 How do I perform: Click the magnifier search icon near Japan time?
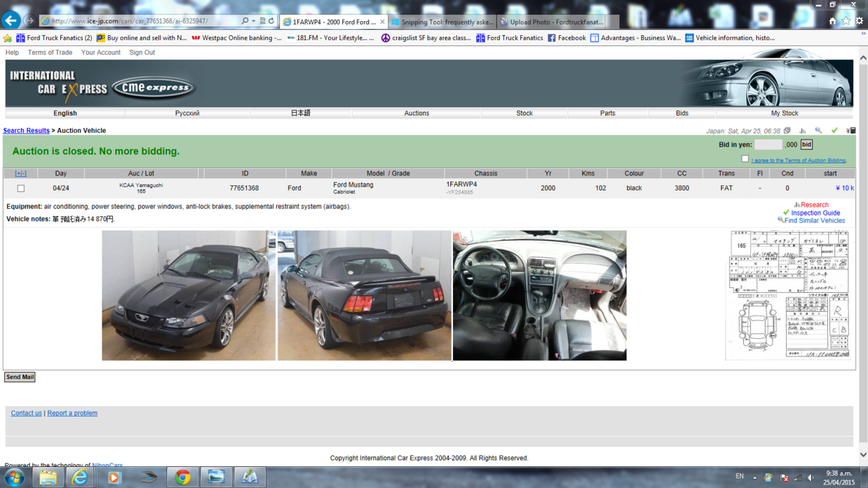coord(818,131)
